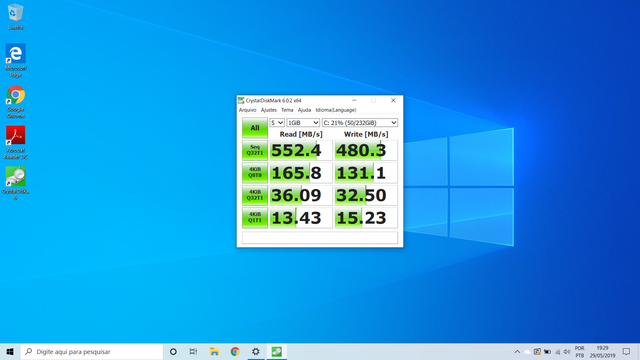
Task: Click the CrystalDiskMark title bar icon
Action: coord(241,100)
